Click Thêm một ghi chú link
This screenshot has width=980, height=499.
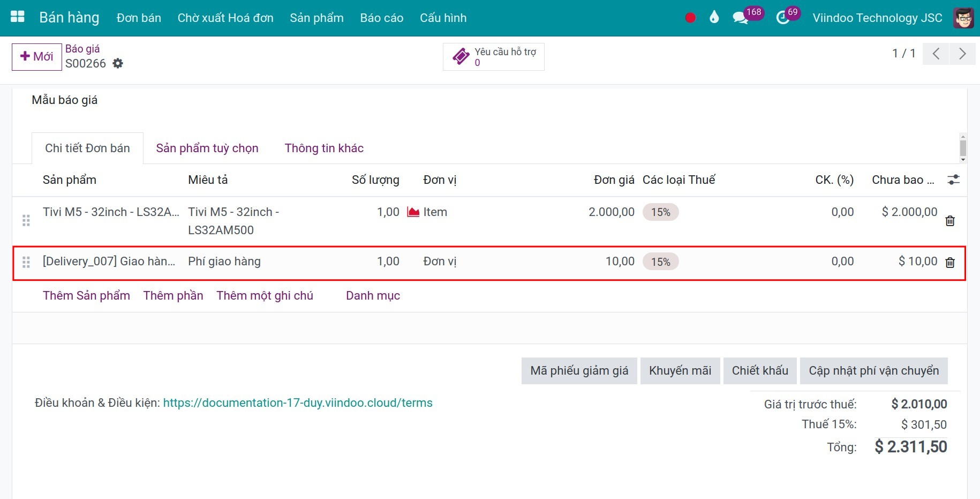(265, 296)
